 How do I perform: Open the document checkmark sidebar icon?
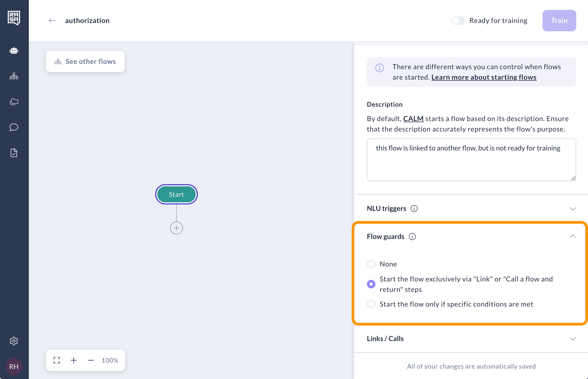point(14,153)
